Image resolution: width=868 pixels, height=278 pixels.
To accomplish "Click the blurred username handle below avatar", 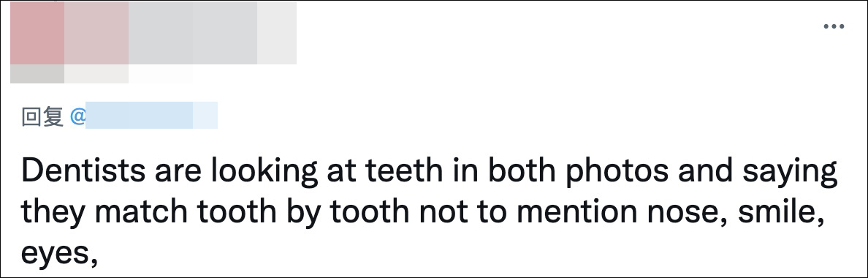I will pyautogui.click(x=69, y=74).
